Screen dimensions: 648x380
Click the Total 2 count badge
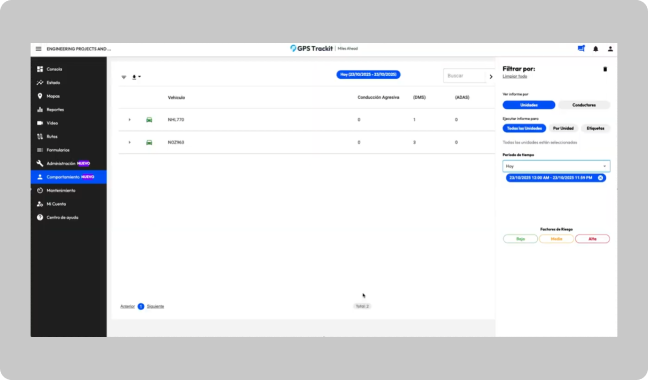tap(362, 306)
